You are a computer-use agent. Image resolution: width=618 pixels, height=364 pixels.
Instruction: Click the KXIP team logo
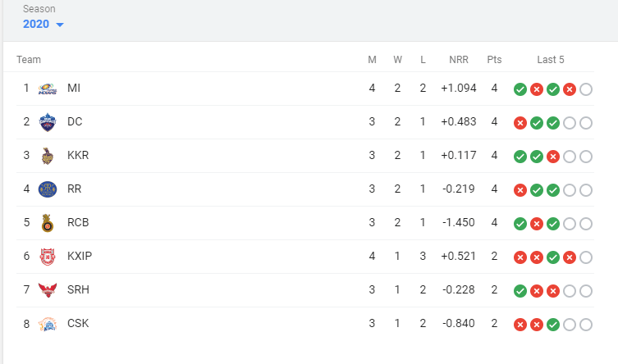point(48,257)
